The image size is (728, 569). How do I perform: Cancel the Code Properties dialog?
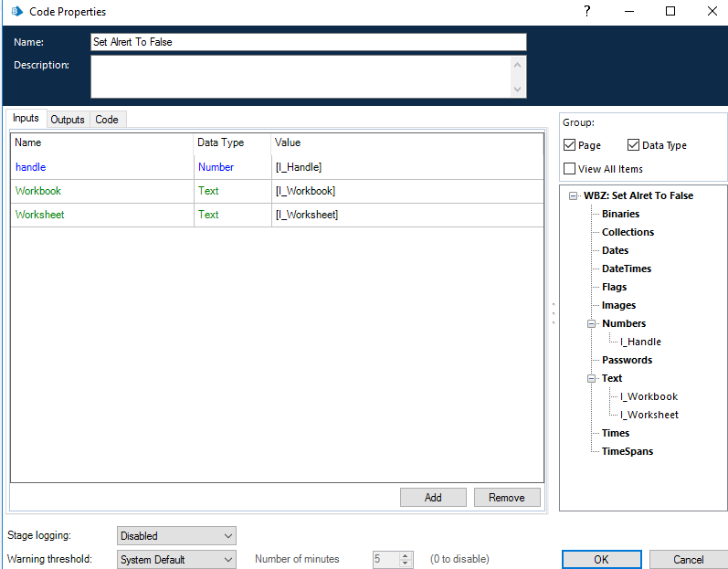pos(688,560)
